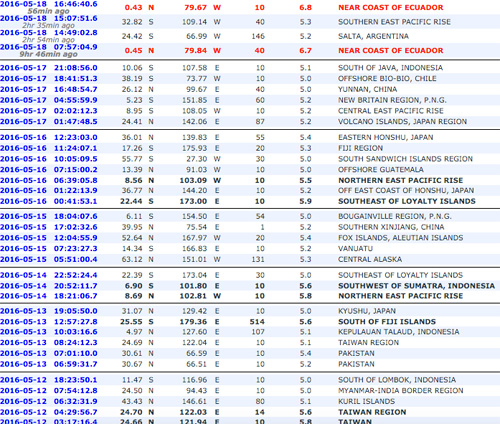Open the 2016-05-18 15:07:51.6 event link
500x424 pixels.
click(49, 18)
